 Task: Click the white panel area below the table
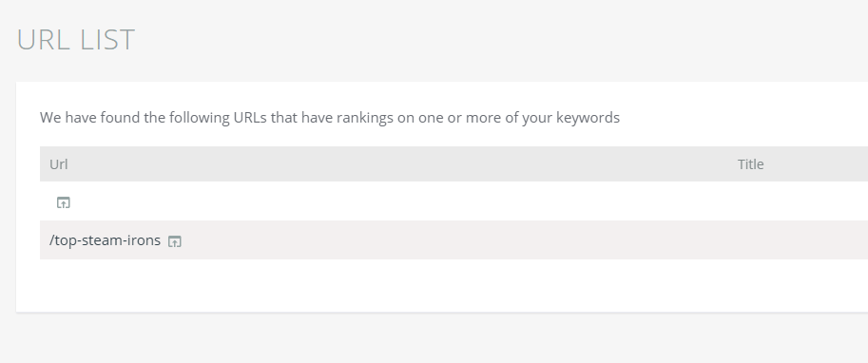[x=443, y=285]
